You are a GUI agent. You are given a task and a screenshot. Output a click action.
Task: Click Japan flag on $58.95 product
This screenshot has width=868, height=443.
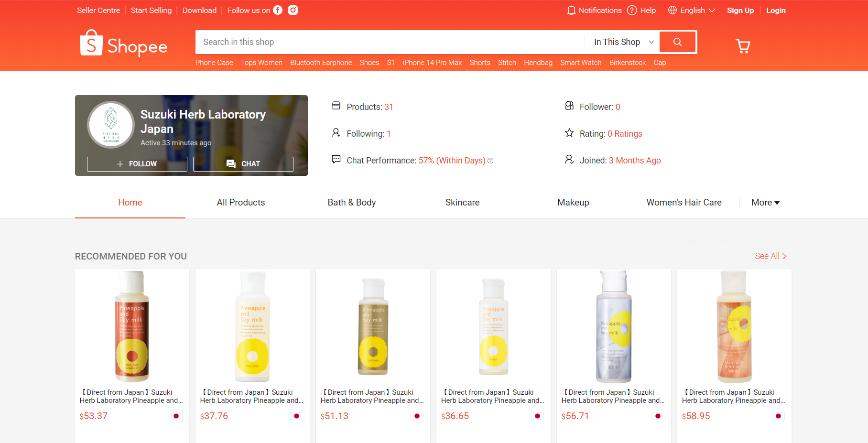778,416
